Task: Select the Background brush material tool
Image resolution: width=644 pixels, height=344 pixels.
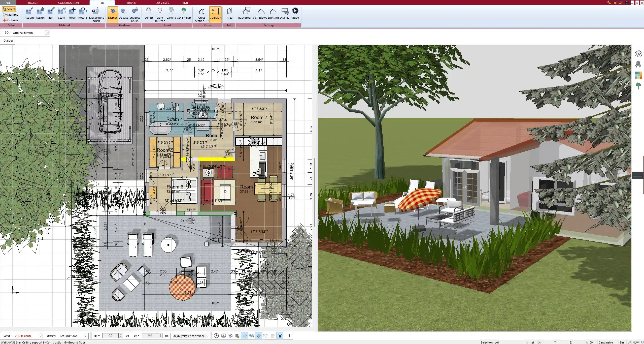Action: click(x=96, y=14)
